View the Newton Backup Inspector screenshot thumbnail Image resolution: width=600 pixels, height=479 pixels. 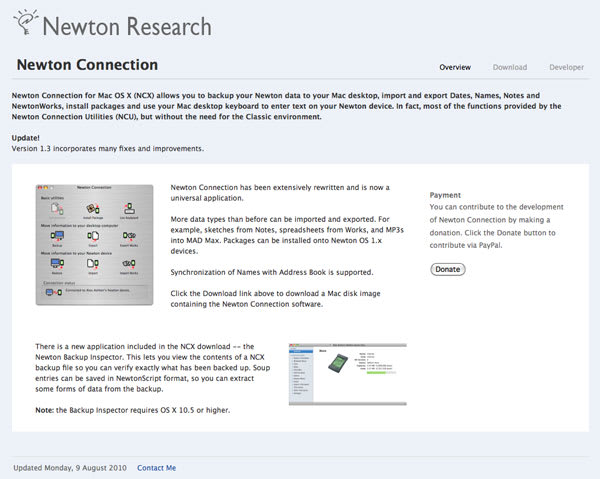click(348, 374)
